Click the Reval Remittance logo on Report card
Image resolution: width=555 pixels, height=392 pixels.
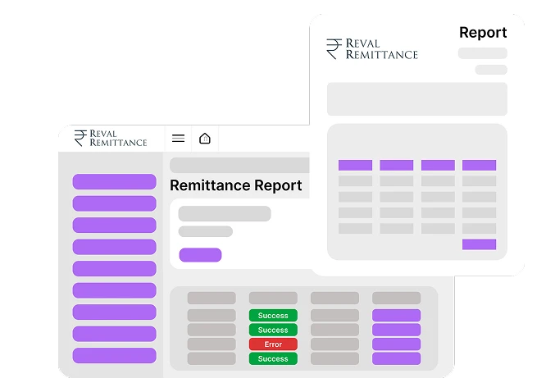click(371, 49)
